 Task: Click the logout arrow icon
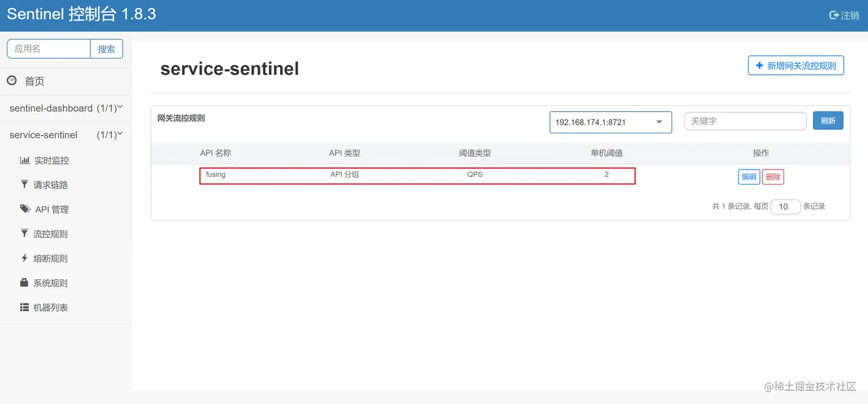834,16
